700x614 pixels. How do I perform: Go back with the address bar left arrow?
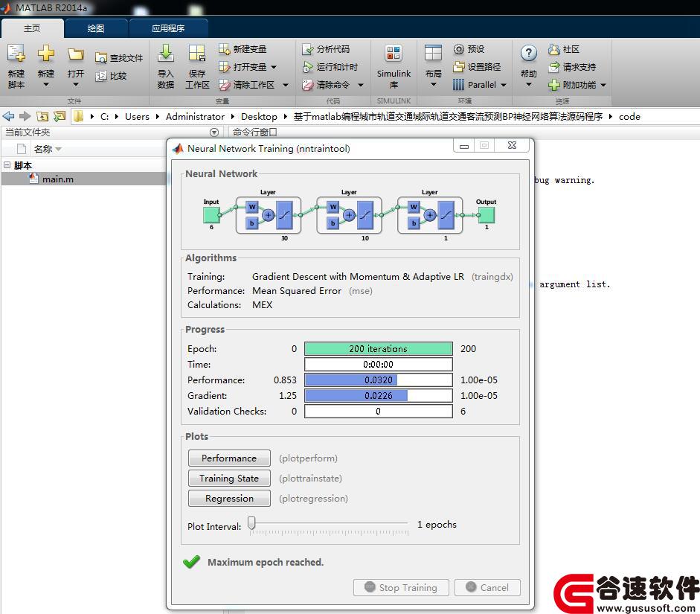pos(8,117)
